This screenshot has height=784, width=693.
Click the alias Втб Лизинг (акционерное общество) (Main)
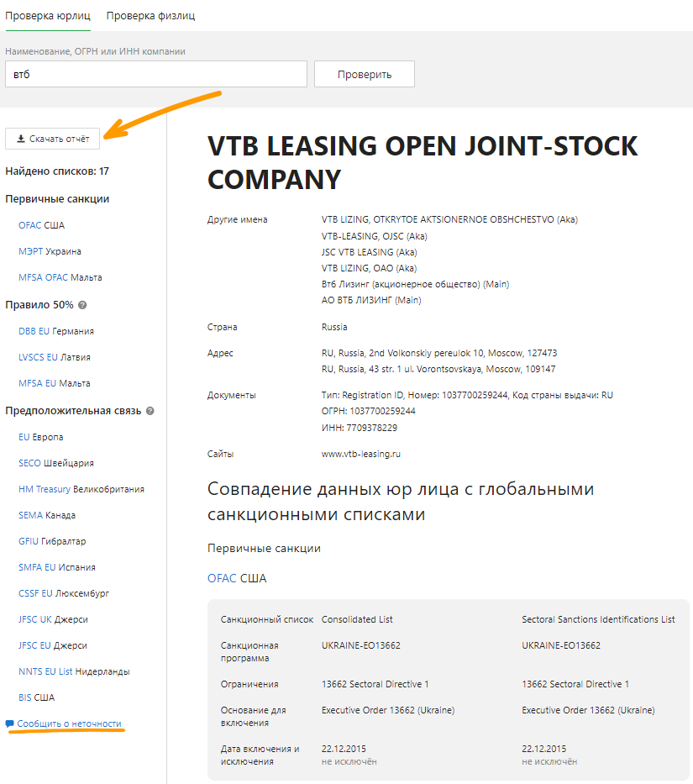click(x=416, y=284)
